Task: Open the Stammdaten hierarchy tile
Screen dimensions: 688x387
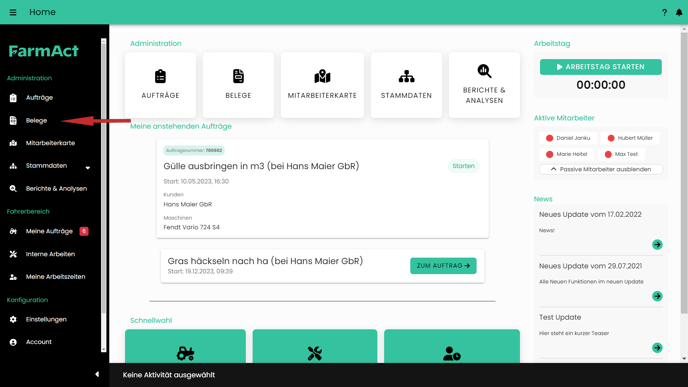Action: (x=406, y=85)
